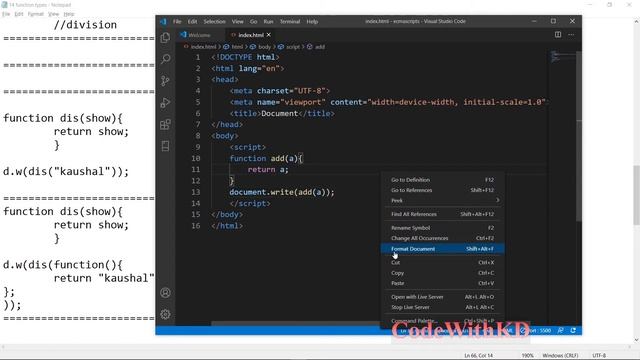The image size is (640, 360).
Task: Click the VS Code vertical editor scrollbar
Action: pos(579,137)
